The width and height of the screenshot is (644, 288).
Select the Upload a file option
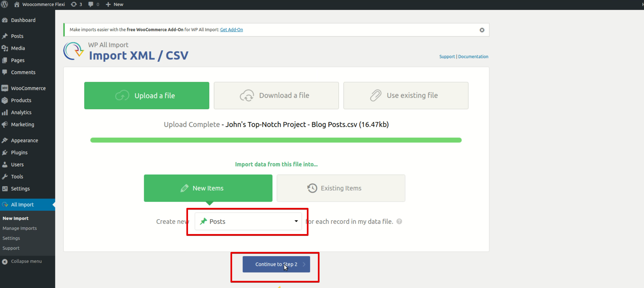tap(147, 96)
